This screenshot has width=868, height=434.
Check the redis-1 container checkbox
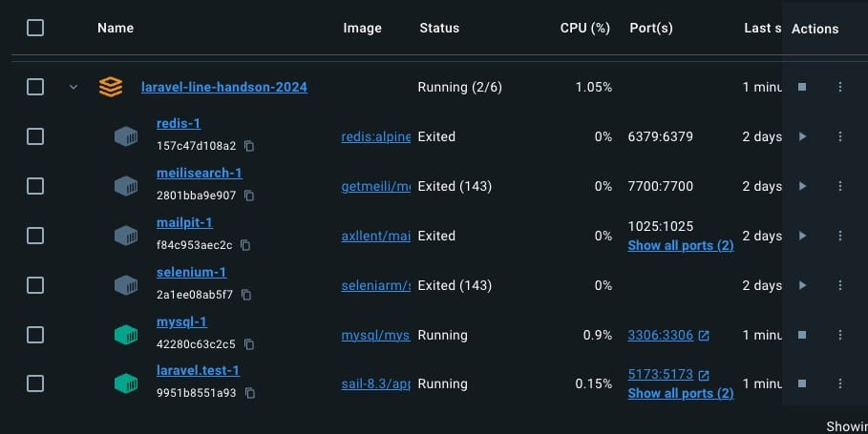click(35, 136)
